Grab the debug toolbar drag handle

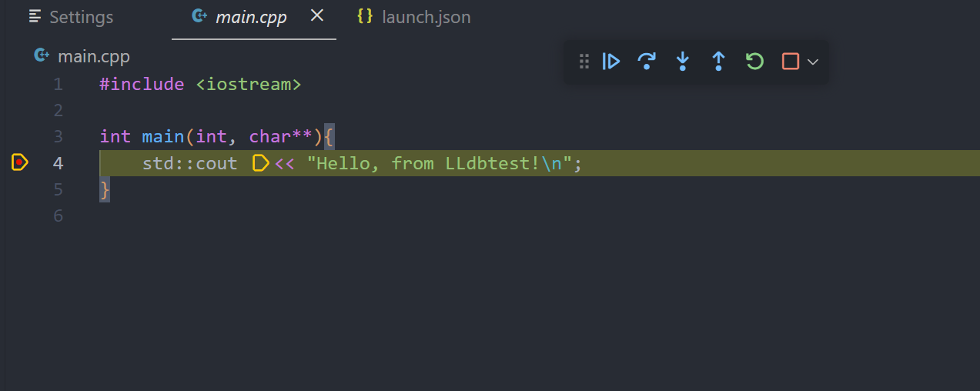(584, 62)
